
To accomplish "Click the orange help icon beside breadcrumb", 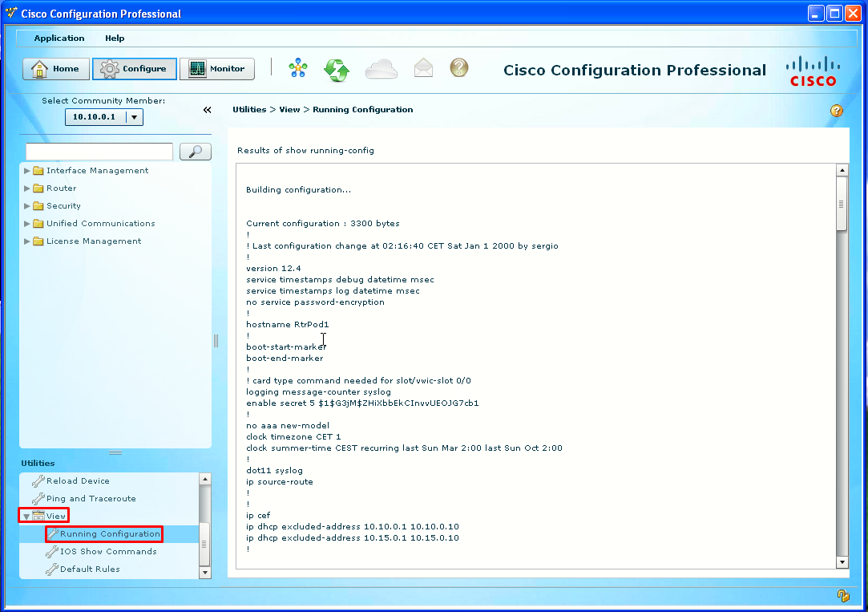I will coord(837,110).
